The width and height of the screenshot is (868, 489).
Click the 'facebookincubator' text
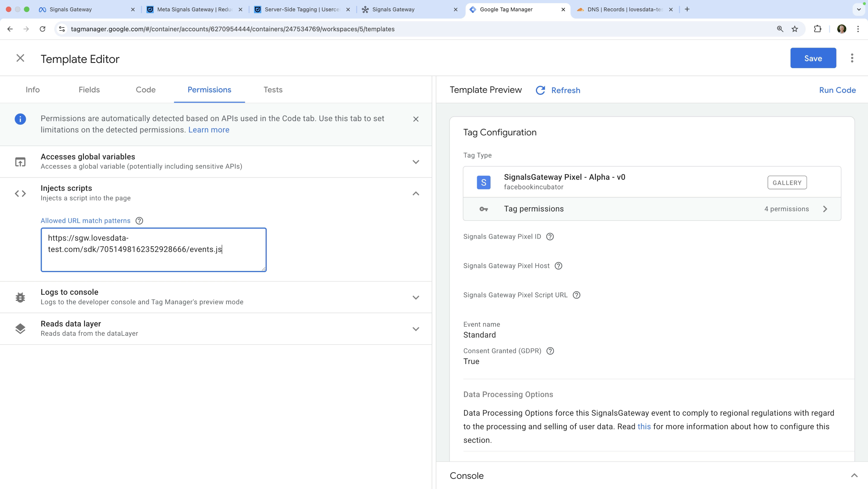click(533, 187)
